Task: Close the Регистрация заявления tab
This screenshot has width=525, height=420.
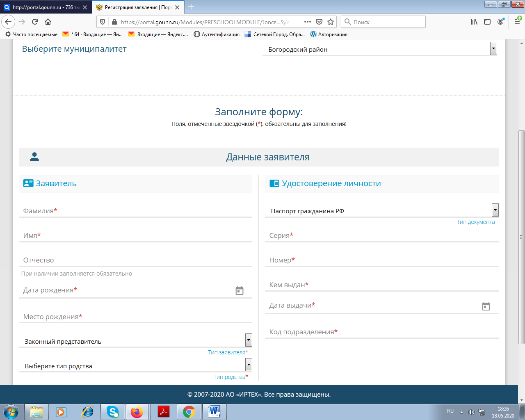Action: click(x=177, y=7)
